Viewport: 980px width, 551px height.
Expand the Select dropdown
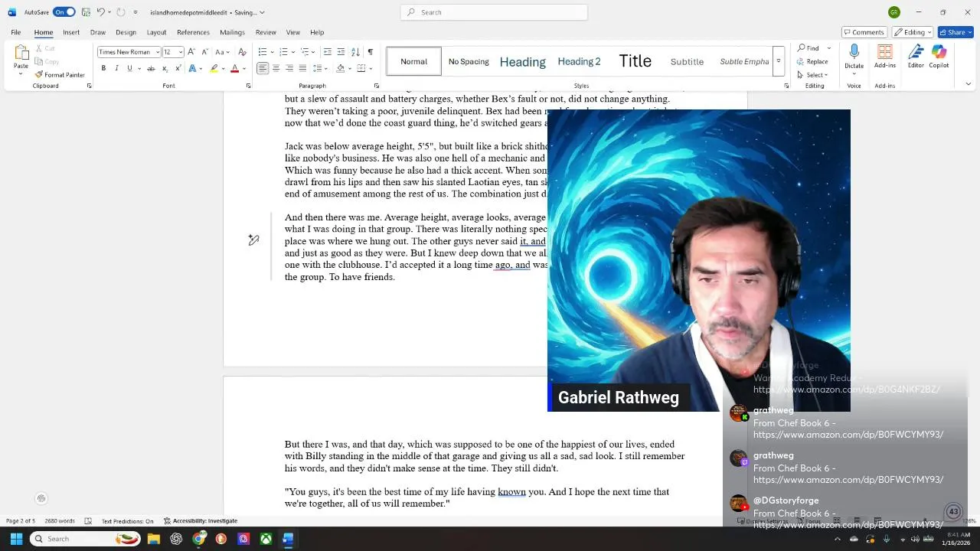812,75
